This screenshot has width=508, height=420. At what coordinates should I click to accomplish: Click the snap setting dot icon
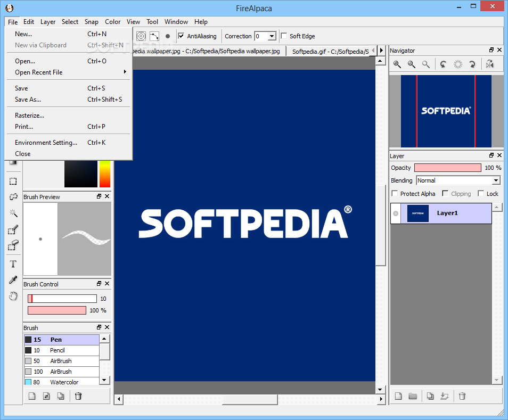(168, 36)
